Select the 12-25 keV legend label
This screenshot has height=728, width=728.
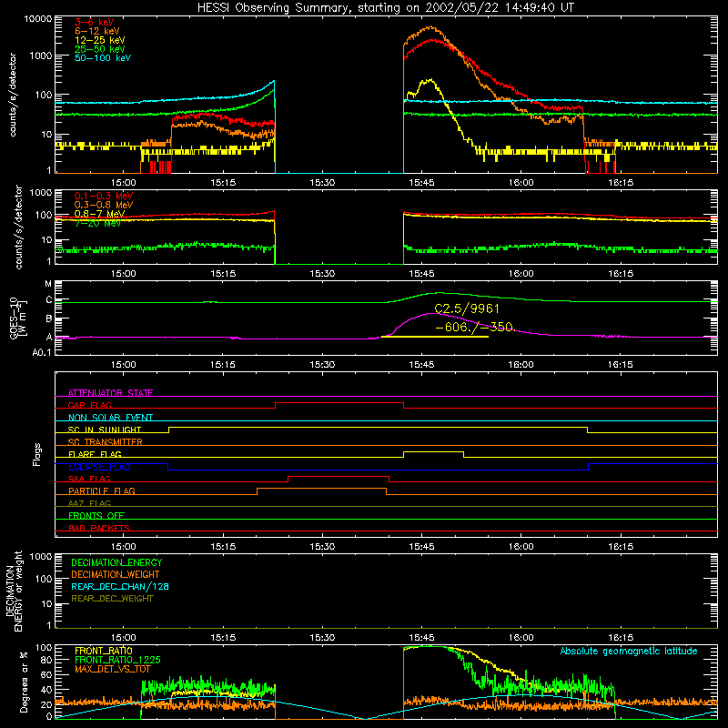100,40
